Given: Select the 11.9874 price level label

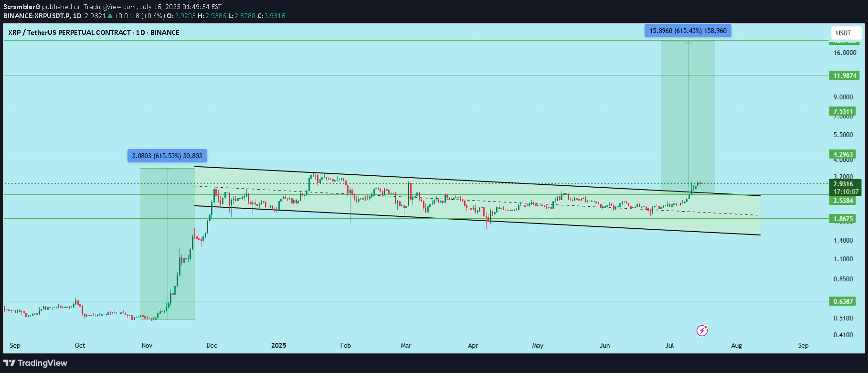Looking at the screenshot, I should pos(845,75).
